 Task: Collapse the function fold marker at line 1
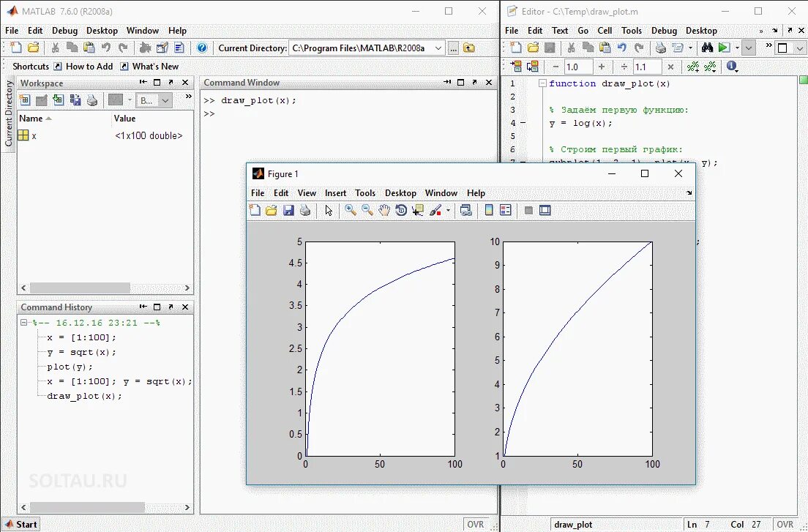point(542,83)
